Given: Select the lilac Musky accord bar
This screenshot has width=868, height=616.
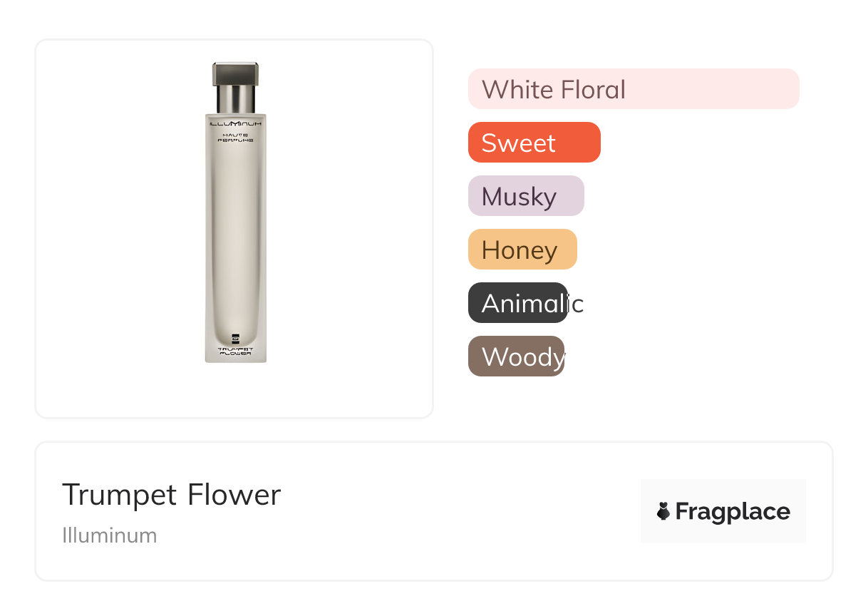Looking at the screenshot, I should 525,196.
